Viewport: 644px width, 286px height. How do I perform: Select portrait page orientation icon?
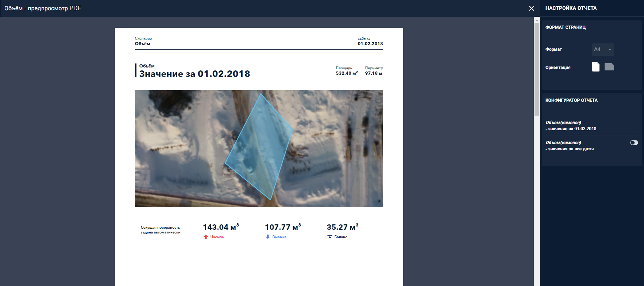595,67
